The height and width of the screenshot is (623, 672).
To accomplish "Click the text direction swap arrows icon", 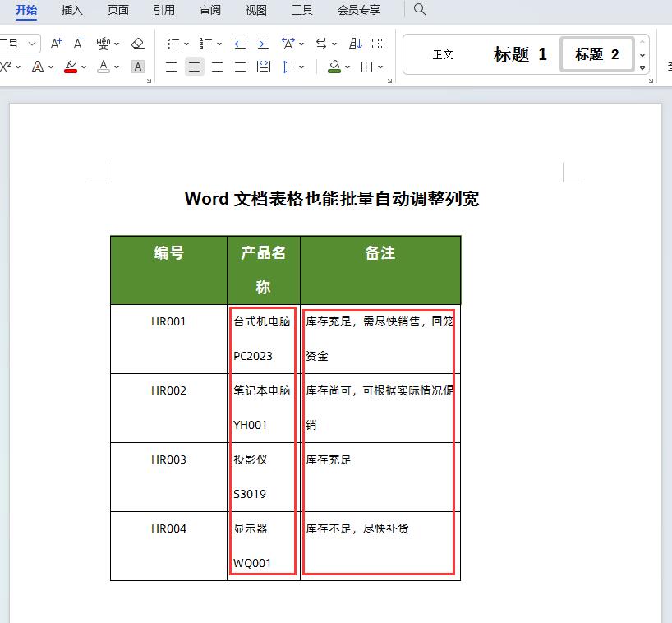I will pyautogui.click(x=321, y=44).
